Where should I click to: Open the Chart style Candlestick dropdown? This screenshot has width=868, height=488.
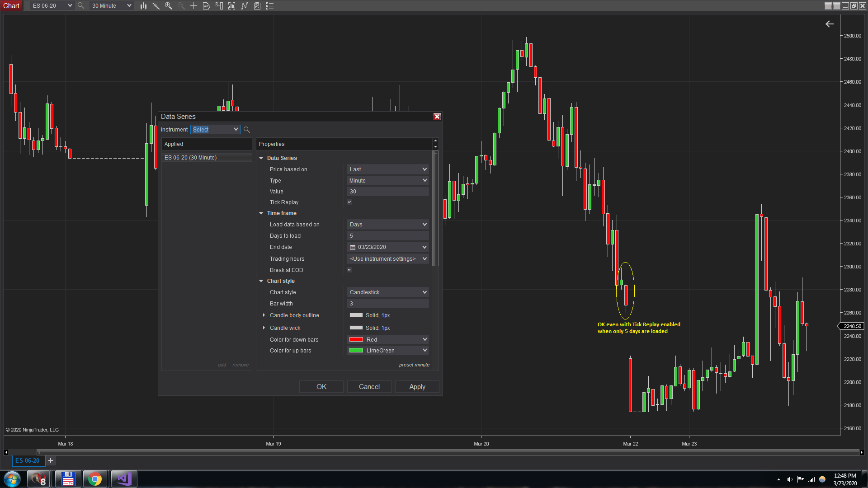click(387, 292)
